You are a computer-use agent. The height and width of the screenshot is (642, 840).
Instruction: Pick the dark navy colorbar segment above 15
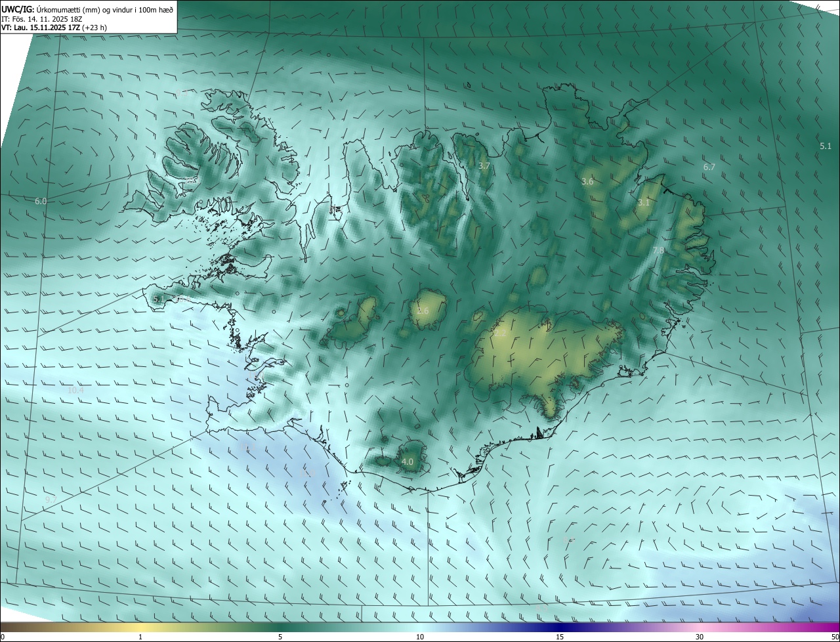point(560,627)
